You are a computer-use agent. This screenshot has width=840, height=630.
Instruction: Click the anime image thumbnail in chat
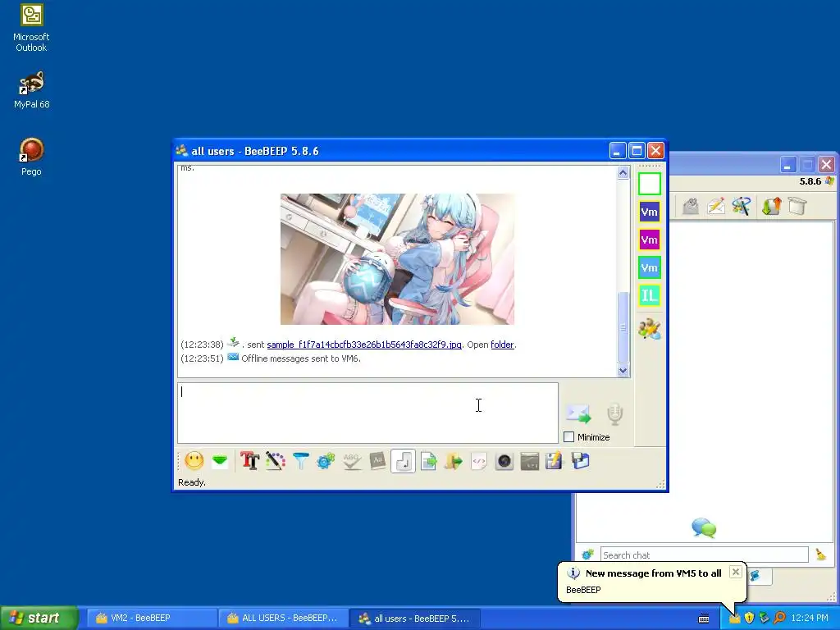(397, 258)
